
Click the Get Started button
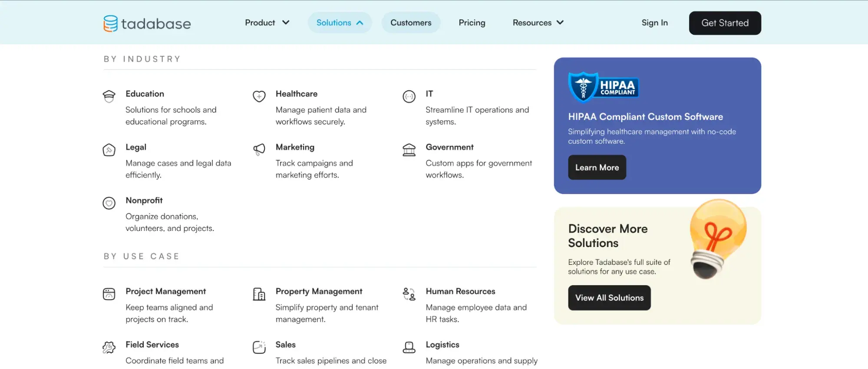pyautogui.click(x=725, y=23)
